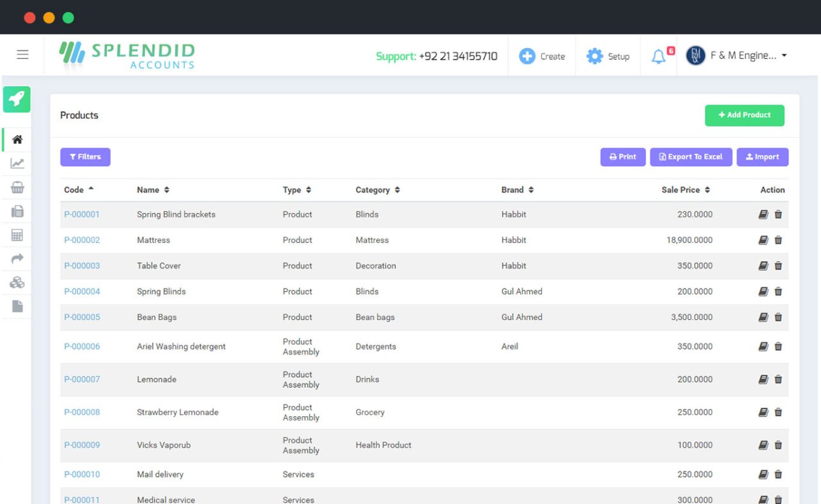
Task: Click the Add Product button
Action: (744, 115)
